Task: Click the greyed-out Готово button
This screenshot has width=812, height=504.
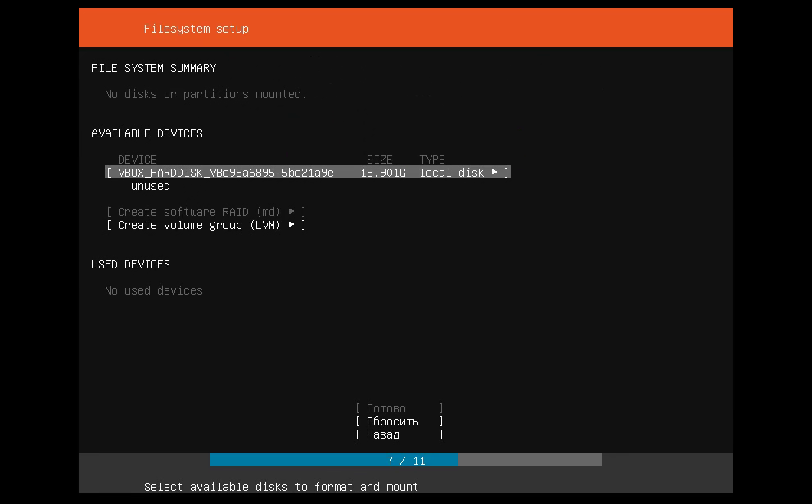Action: pos(399,408)
